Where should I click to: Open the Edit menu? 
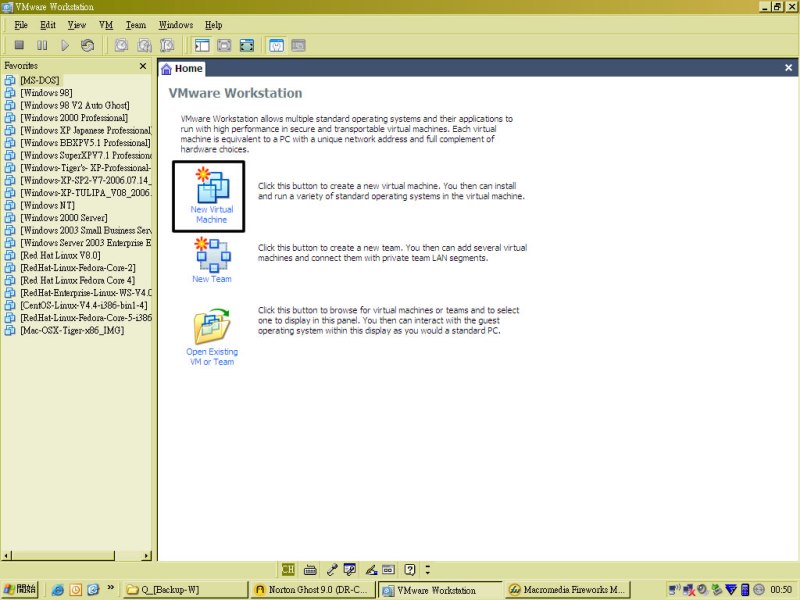48,25
